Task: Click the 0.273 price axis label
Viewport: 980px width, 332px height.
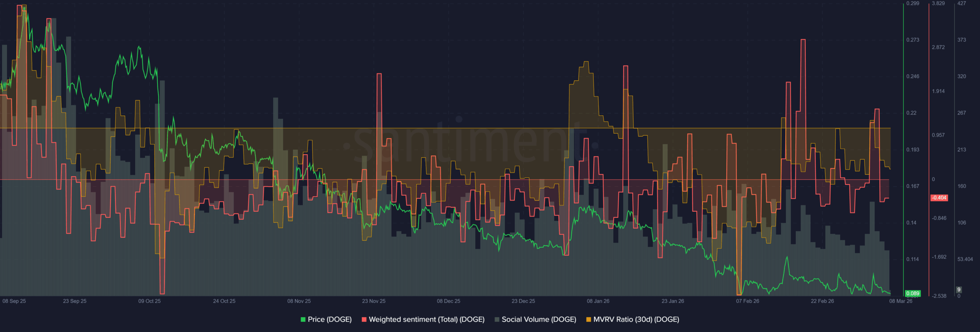Action: (x=913, y=40)
